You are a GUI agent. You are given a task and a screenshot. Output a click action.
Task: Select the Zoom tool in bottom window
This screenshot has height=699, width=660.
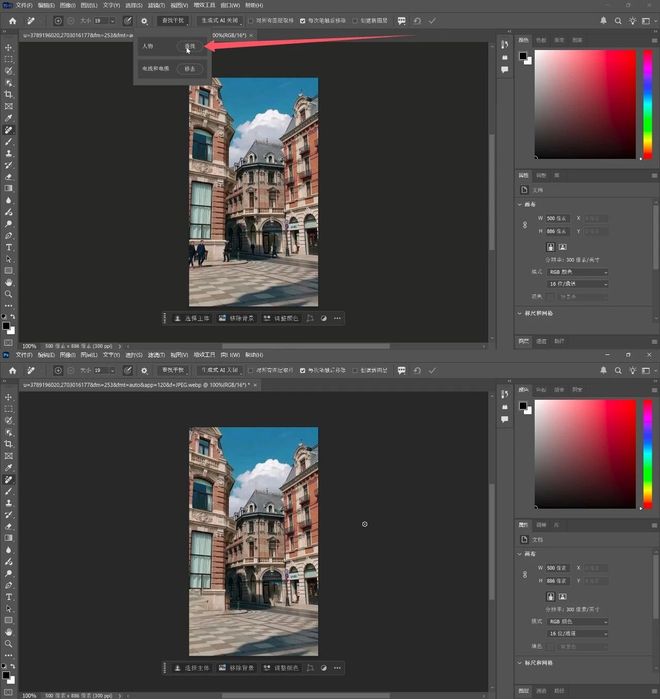8,643
